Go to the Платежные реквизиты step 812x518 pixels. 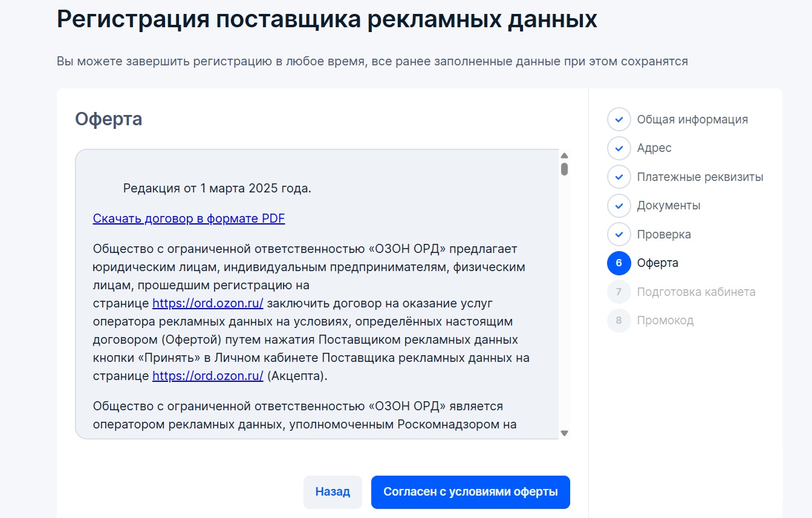pos(700,177)
